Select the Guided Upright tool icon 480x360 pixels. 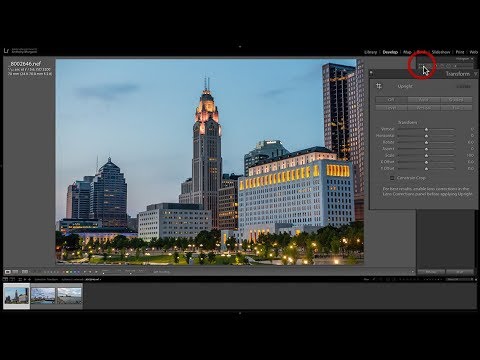point(379,86)
